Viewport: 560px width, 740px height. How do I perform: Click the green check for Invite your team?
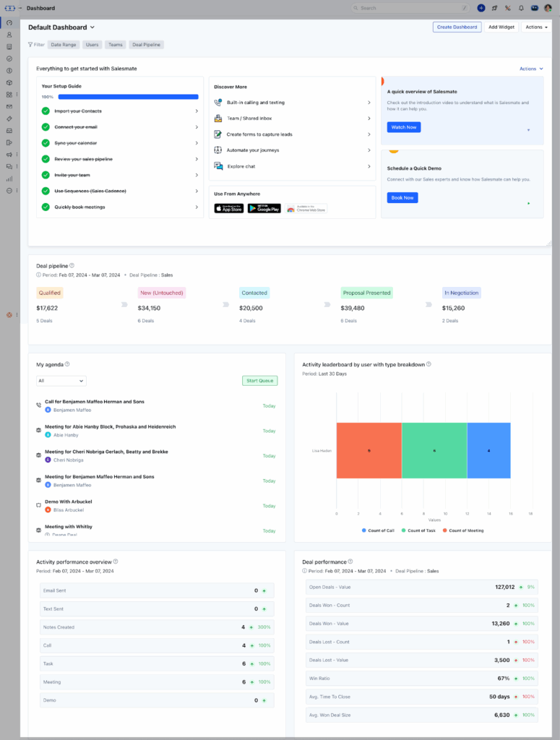click(46, 175)
